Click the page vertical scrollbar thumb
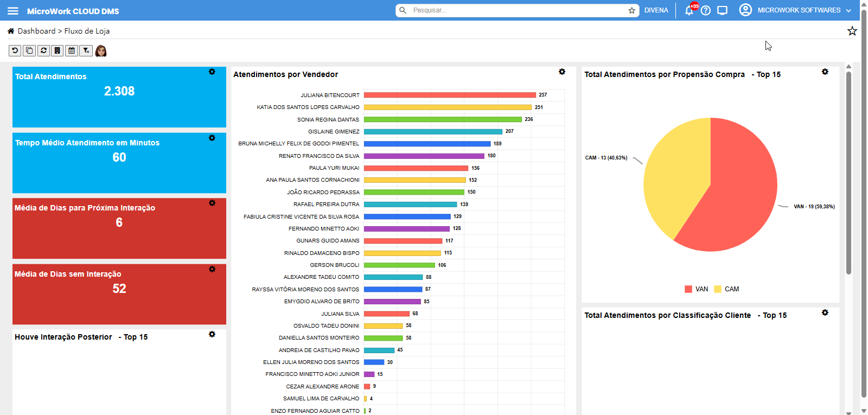The width and height of the screenshot is (868, 415). pos(864,203)
